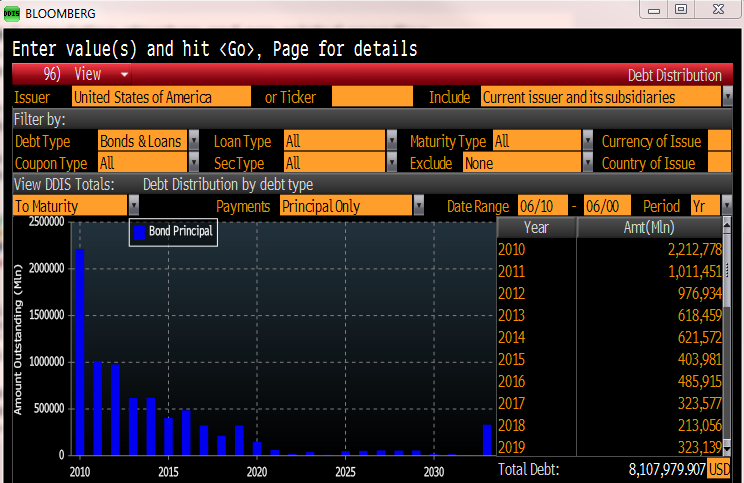The image size is (744, 483).
Task: Select the 2018 year row
Action: coord(609,425)
